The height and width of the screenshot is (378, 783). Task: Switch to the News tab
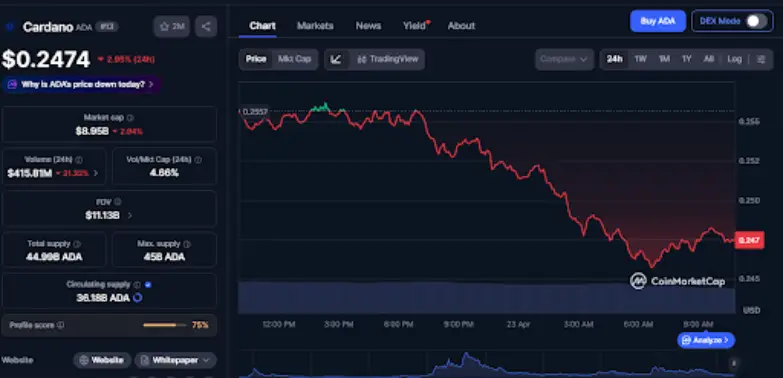click(369, 25)
